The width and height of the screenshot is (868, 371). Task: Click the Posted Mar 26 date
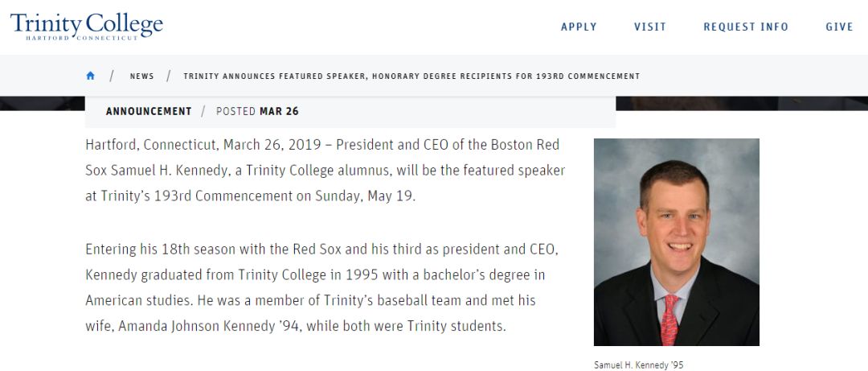257,111
